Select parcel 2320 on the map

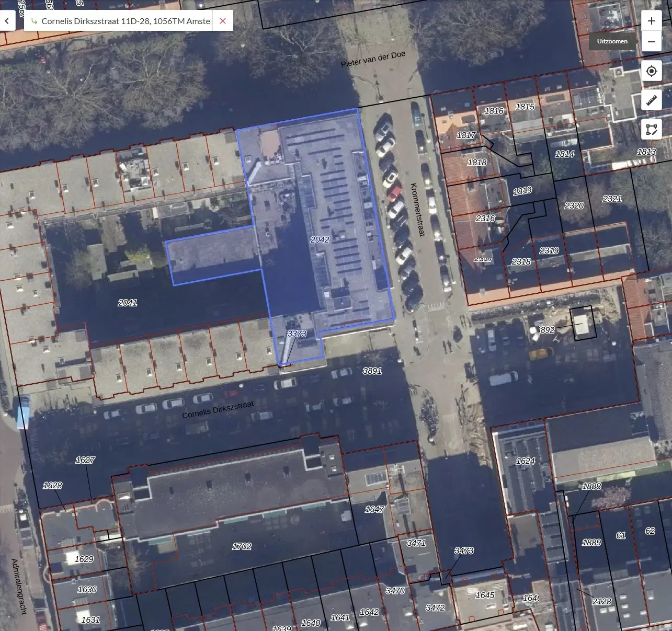(574, 205)
